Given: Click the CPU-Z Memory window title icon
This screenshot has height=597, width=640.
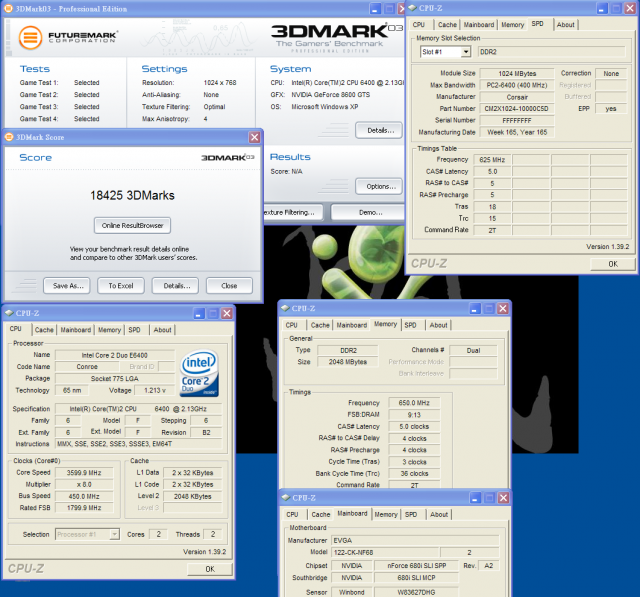Looking at the screenshot, I should click(x=285, y=308).
